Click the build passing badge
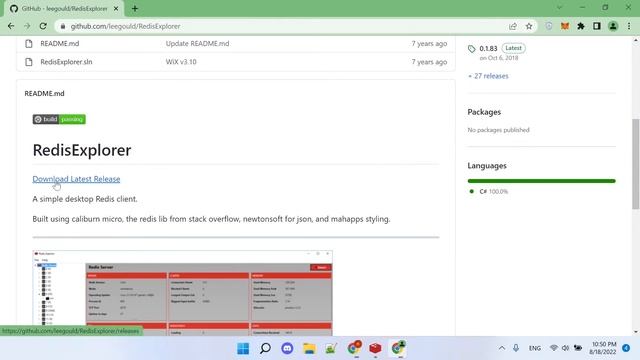Viewport: 640px width, 360px height. pyautogui.click(x=59, y=119)
